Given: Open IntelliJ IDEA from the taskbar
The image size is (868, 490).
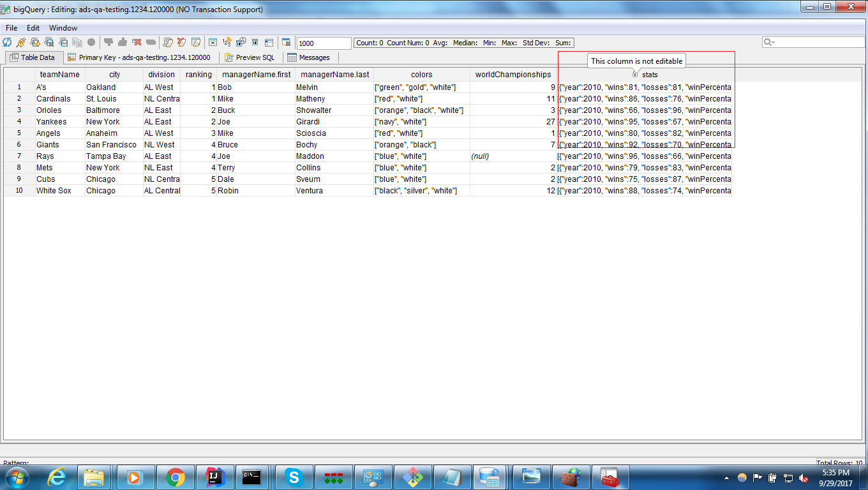Looking at the screenshot, I should [215, 477].
